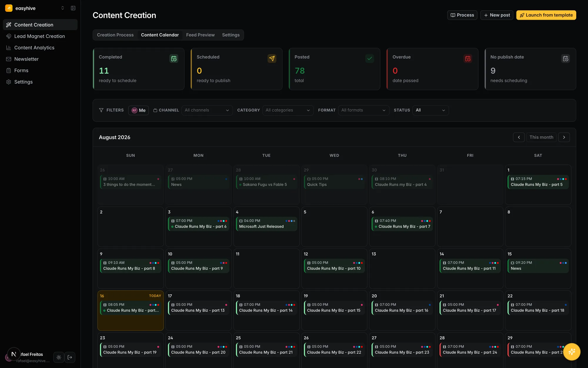588x368 pixels.
Task: Open the AI sparkle assistant button
Action: tap(572, 352)
